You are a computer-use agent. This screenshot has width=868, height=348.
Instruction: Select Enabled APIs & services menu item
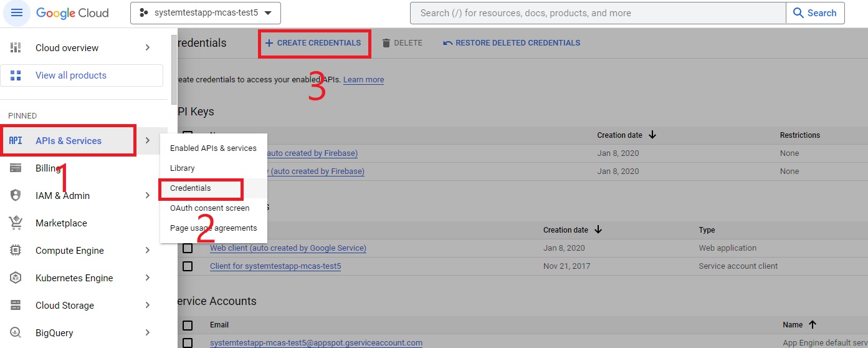point(213,148)
